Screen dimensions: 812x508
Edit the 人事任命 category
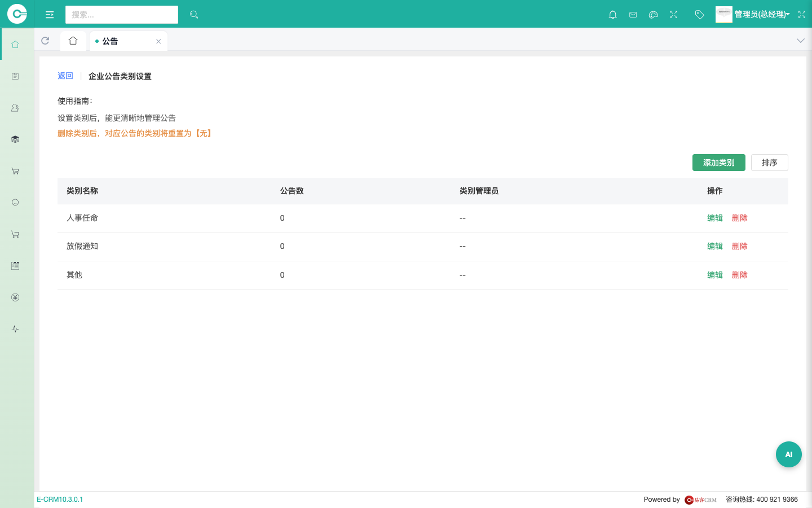(x=715, y=218)
